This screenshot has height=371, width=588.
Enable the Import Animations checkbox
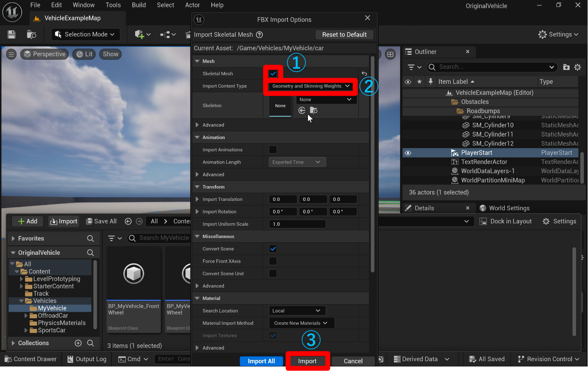pos(273,150)
